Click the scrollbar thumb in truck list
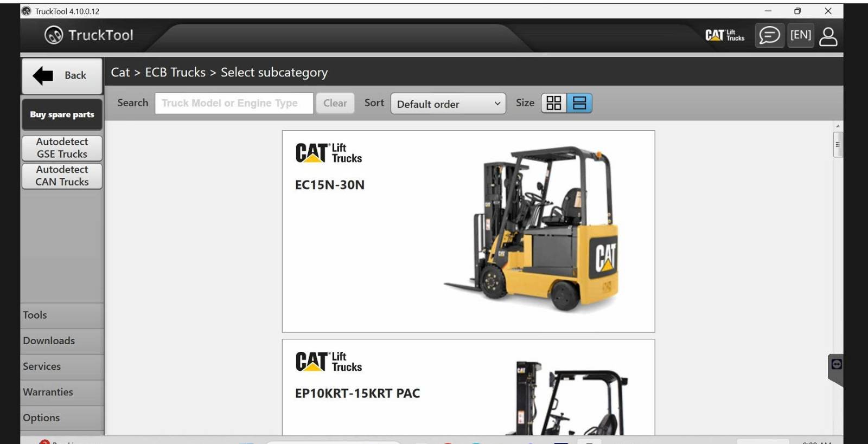Screen dimensions: 868x444 [x=838, y=144]
